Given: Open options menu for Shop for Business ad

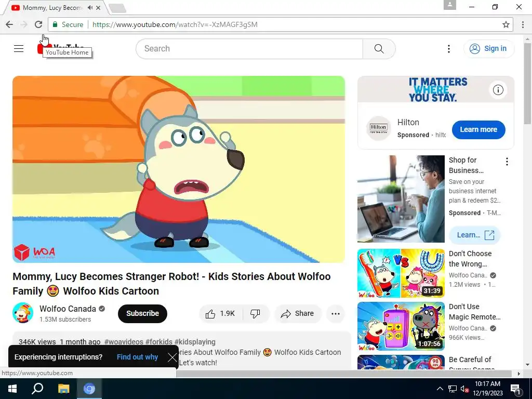Looking at the screenshot, I should pos(507,162).
